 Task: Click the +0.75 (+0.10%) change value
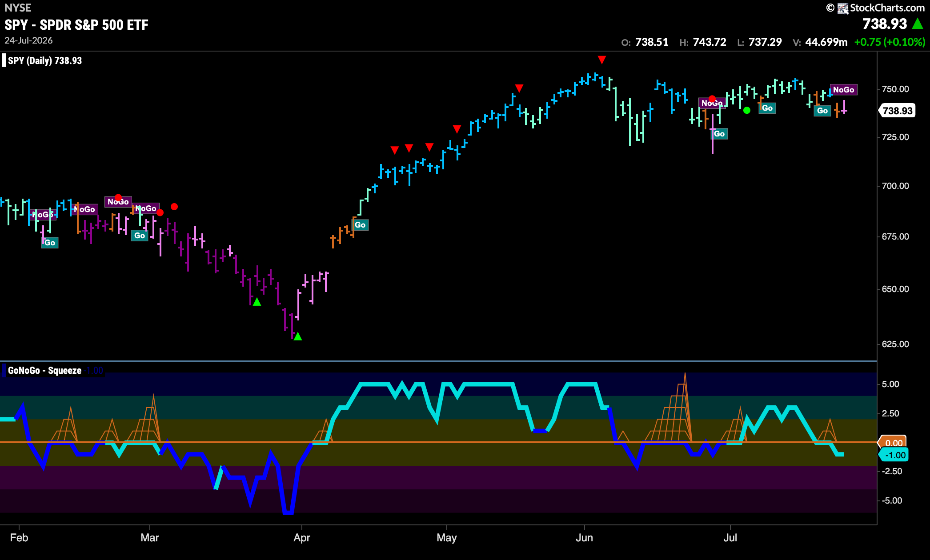tap(890, 42)
